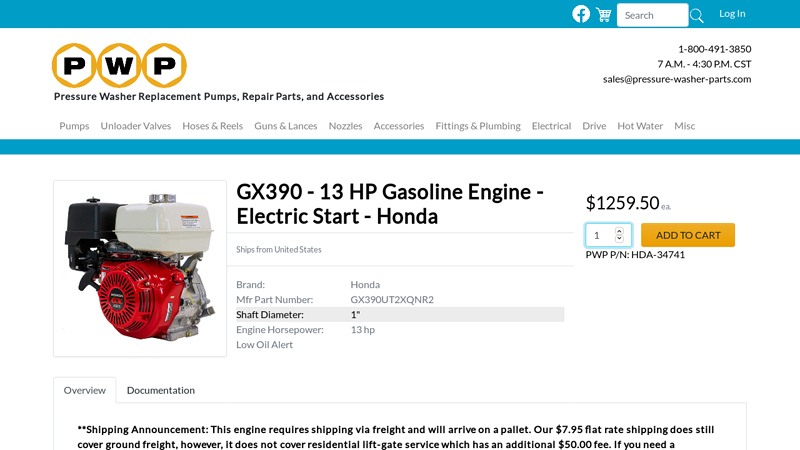Click the PWP logo
800x450 pixels.
(x=119, y=65)
